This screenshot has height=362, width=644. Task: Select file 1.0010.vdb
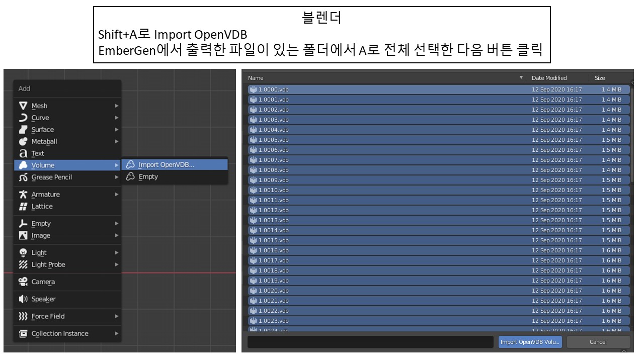(439, 190)
